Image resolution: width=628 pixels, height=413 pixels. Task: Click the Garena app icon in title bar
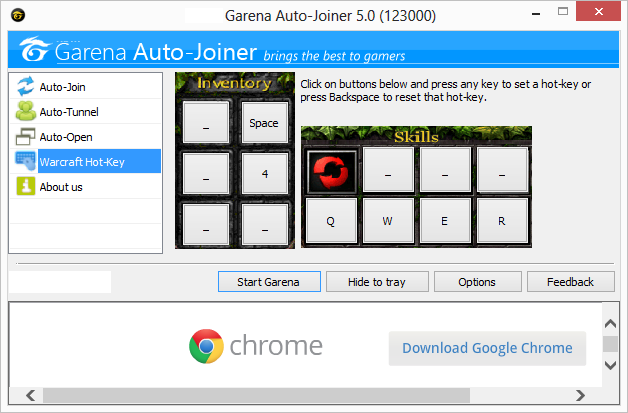(x=18, y=15)
